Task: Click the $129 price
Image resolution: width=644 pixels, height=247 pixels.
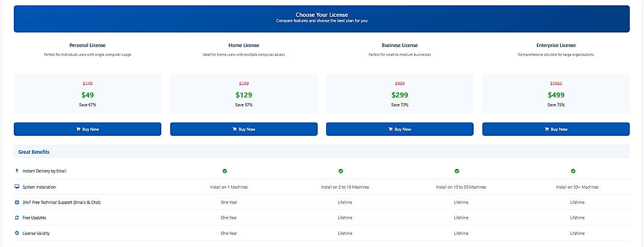Action: (x=244, y=95)
